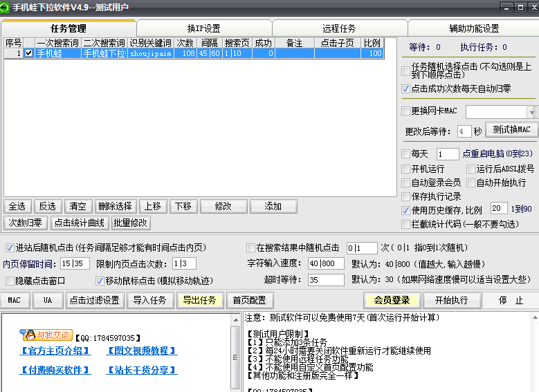Open the 官方主页介绍 link
This screenshot has height=392, width=539.
[x=55, y=351]
